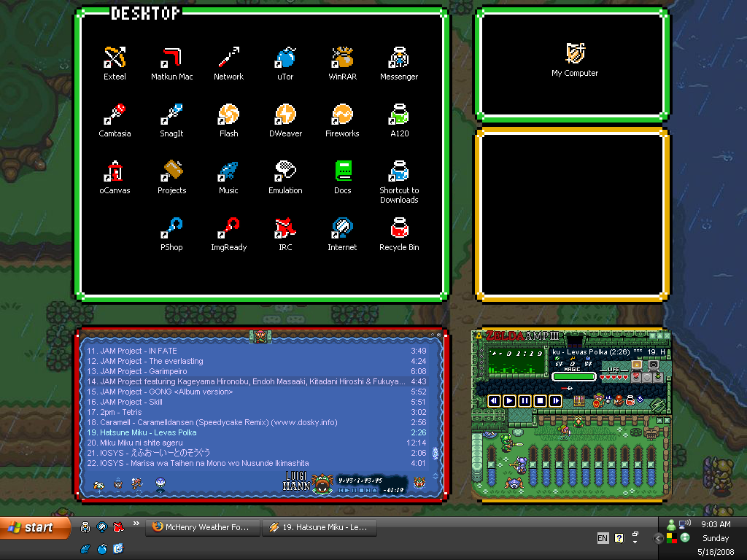Expand the quick launch overflow chevron
The image size is (747, 560).
pos(136,524)
